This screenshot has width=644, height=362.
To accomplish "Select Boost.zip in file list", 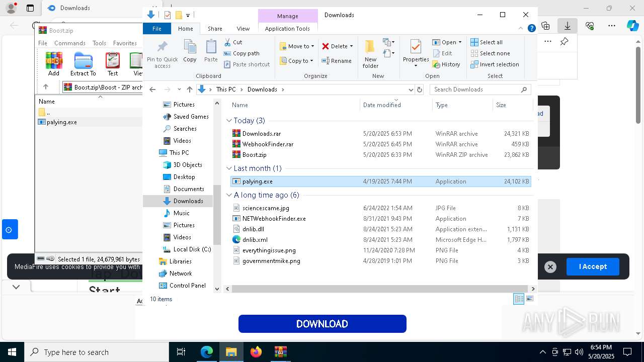I will (x=254, y=155).
